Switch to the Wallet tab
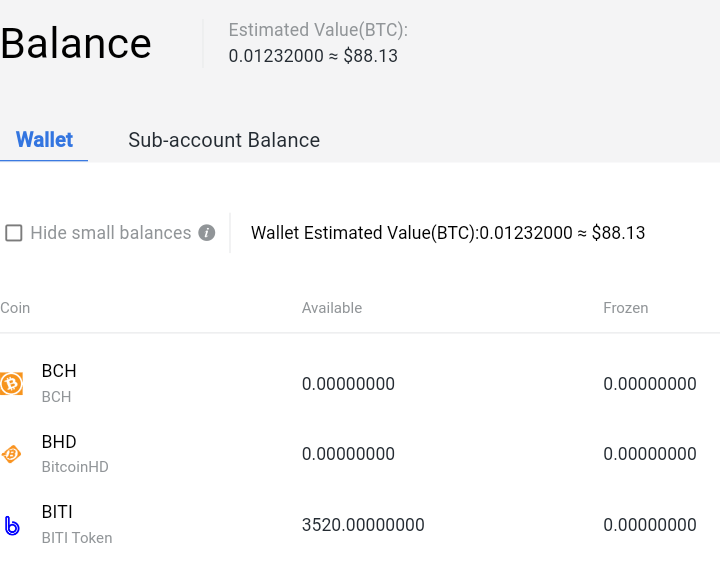 point(44,140)
